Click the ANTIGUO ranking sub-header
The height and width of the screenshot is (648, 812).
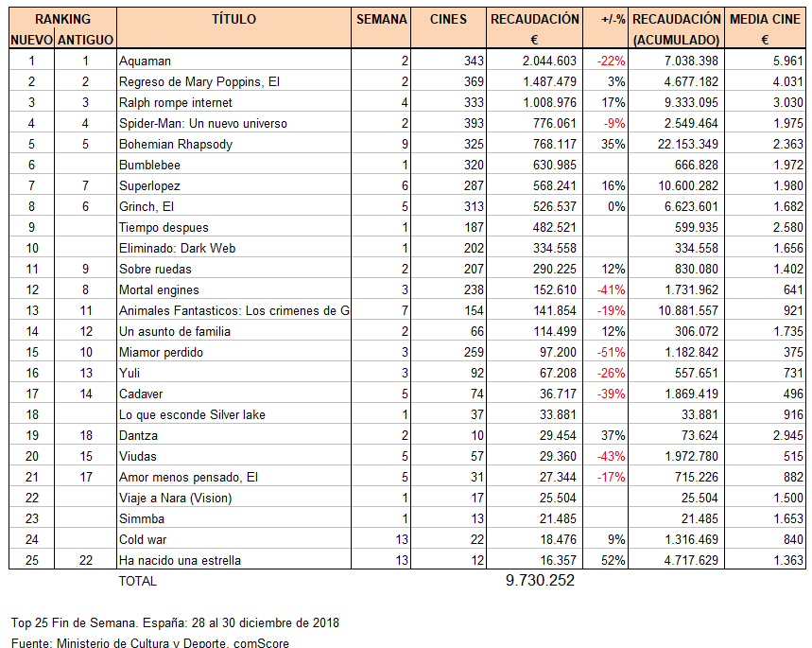[85, 40]
